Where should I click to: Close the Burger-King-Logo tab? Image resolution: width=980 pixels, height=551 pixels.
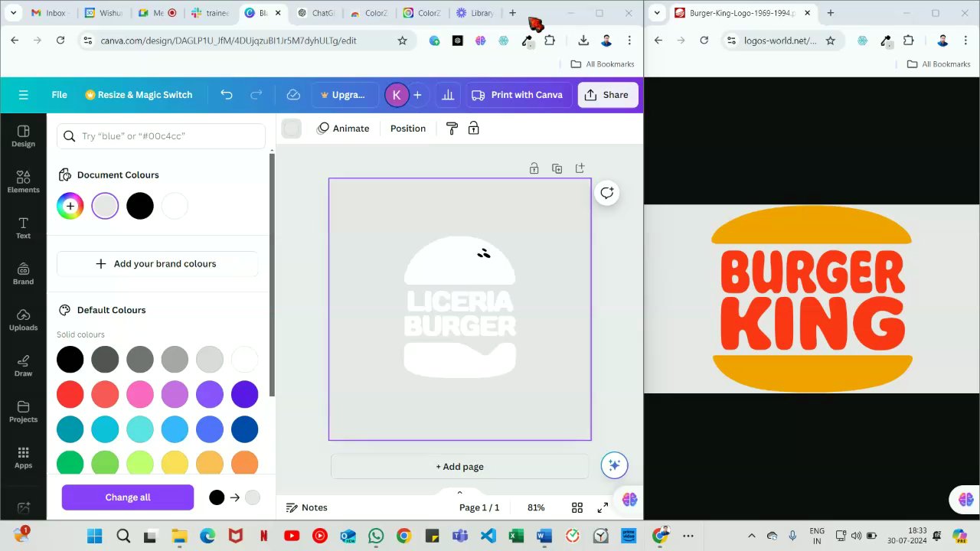pyautogui.click(x=807, y=13)
